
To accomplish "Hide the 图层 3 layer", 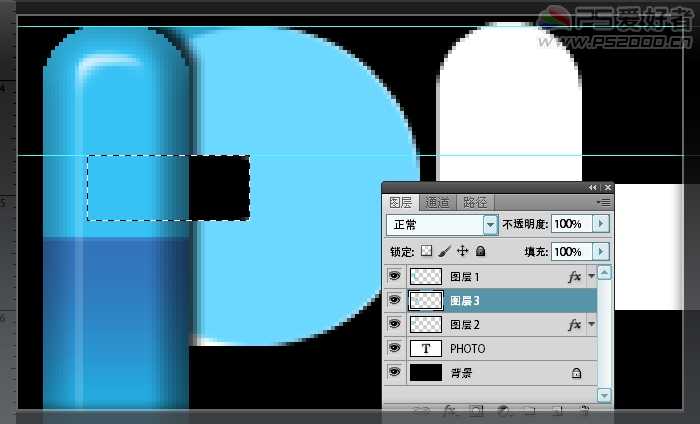I will coord(395,300).
